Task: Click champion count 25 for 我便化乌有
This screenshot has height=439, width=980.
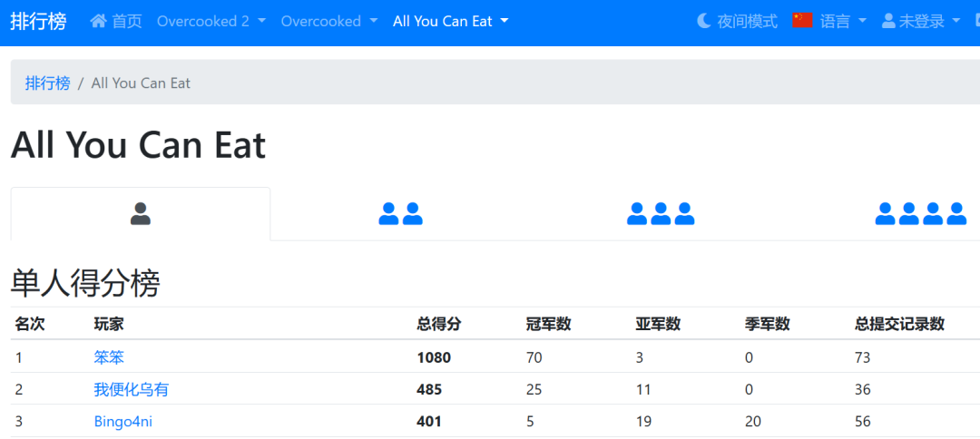Action: (534, 390)
